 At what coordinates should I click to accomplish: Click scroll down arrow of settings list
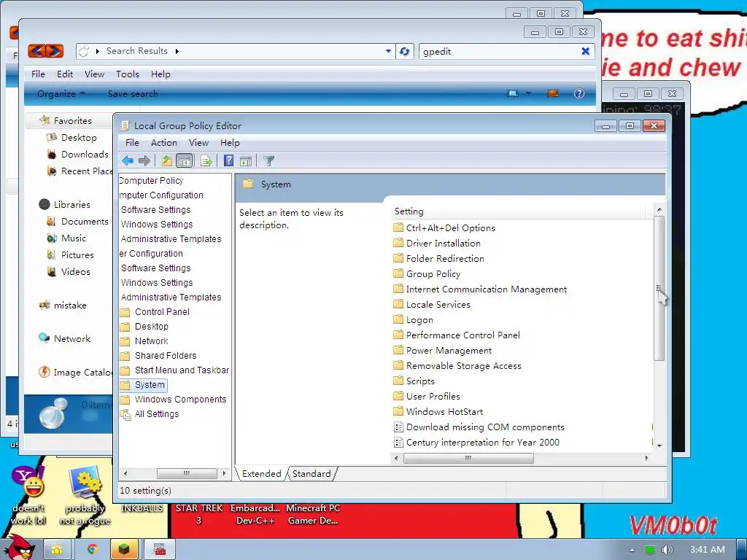pyautogui.click(x=659, y=446)
